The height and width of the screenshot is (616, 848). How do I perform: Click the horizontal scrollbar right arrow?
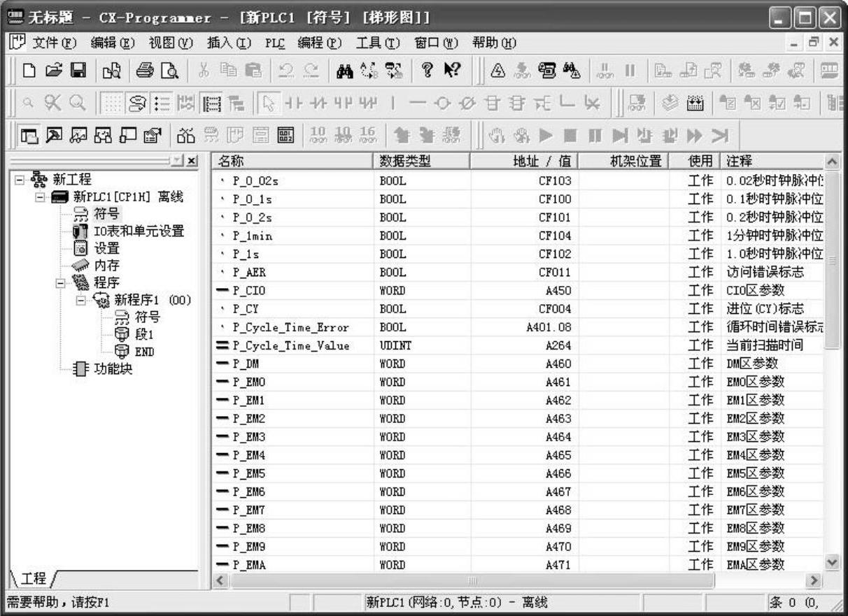tap(813, 580)
